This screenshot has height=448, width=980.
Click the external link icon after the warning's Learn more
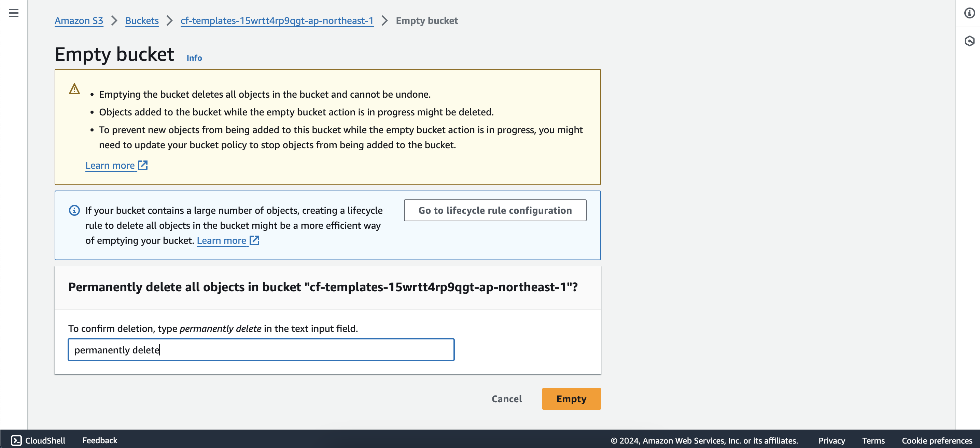[x=143, y=165]
